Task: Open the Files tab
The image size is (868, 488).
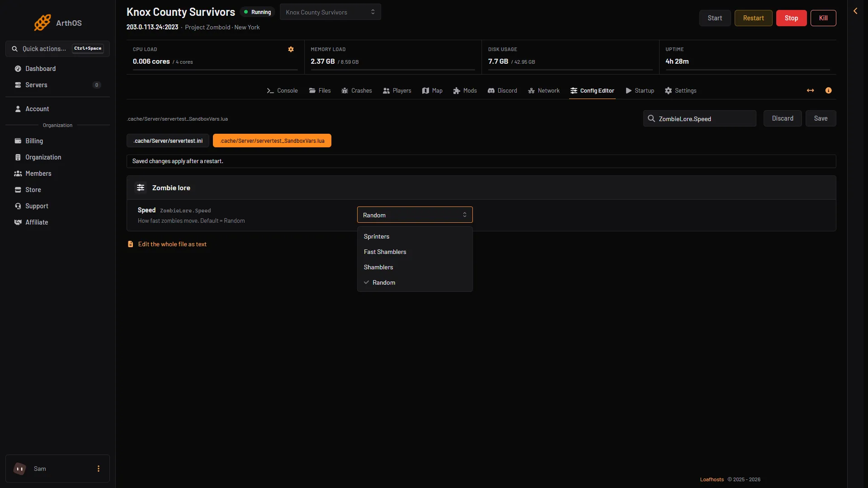Action: [320, 90]
